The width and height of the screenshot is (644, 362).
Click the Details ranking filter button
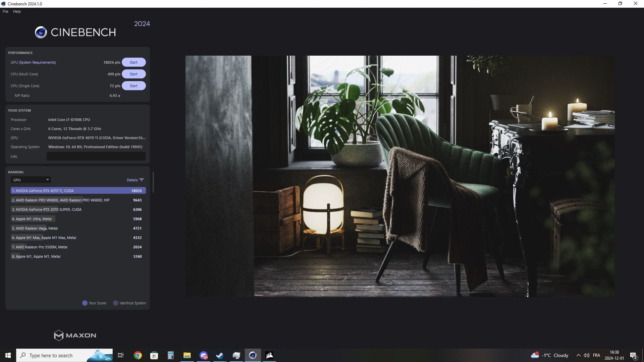(135, 180)
